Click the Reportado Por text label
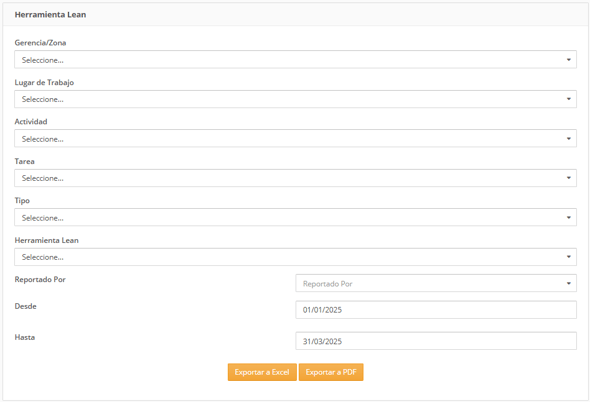Screen dimensions: 590x402 [x=40, y=280]
